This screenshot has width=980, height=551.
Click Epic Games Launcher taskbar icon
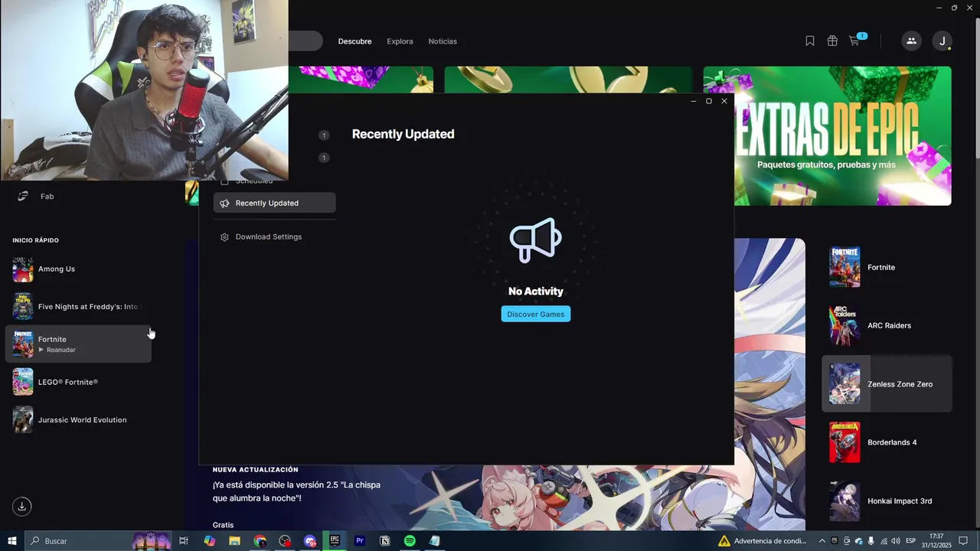335,541
